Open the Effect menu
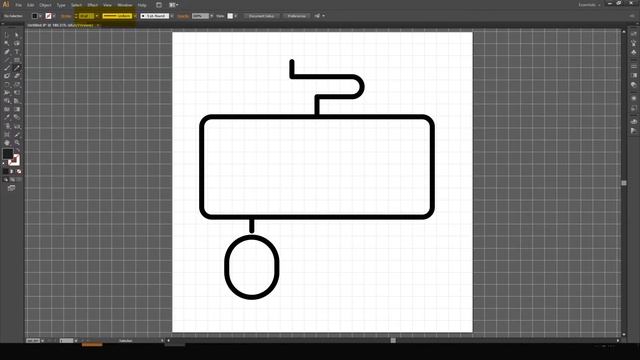Screen dimensions: 640x360 pyautogui.click(x=93, y=5)
